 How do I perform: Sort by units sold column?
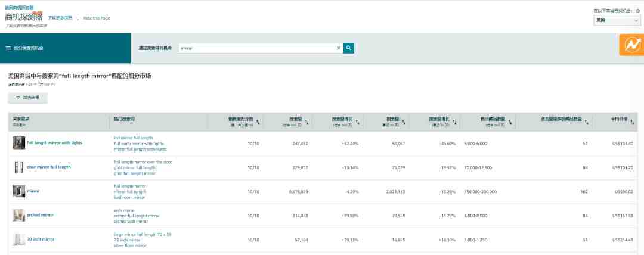coord(510,122)
